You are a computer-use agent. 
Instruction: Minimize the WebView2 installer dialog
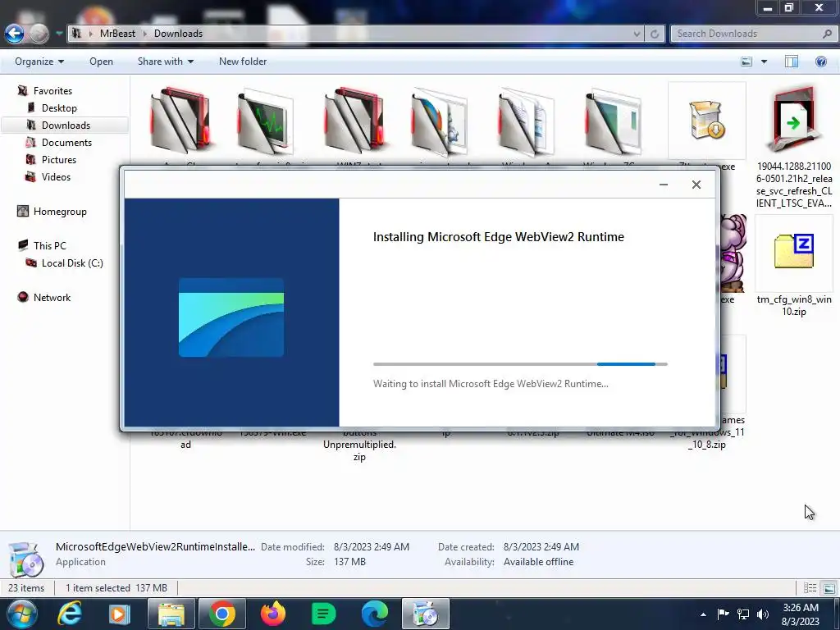pos(663,185)
